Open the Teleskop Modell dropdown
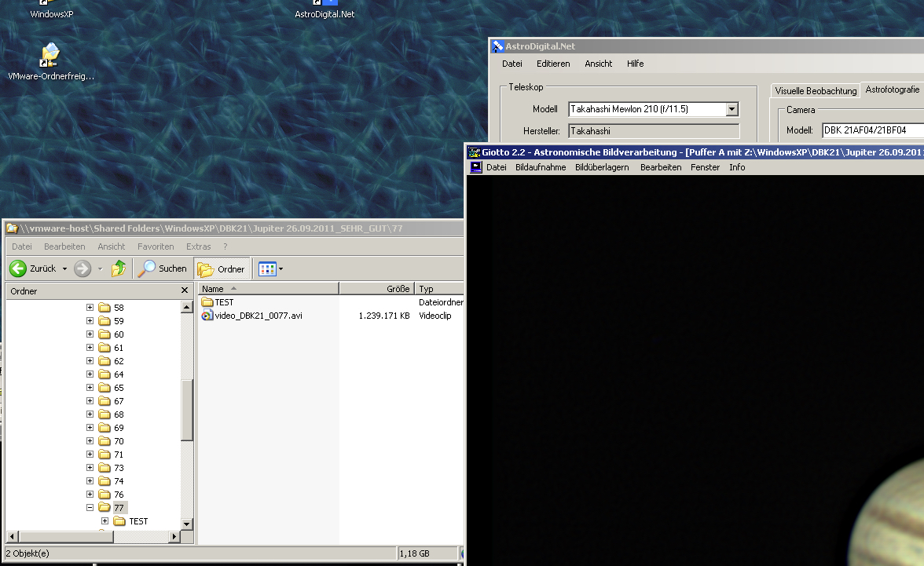924x566 pixels. click(x=732, y=109)
